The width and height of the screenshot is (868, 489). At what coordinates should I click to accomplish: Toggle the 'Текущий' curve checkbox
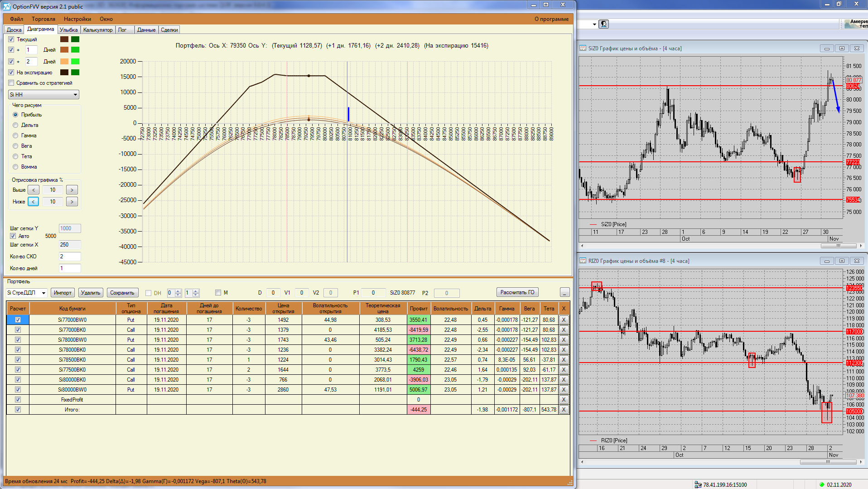pos(11,39)
